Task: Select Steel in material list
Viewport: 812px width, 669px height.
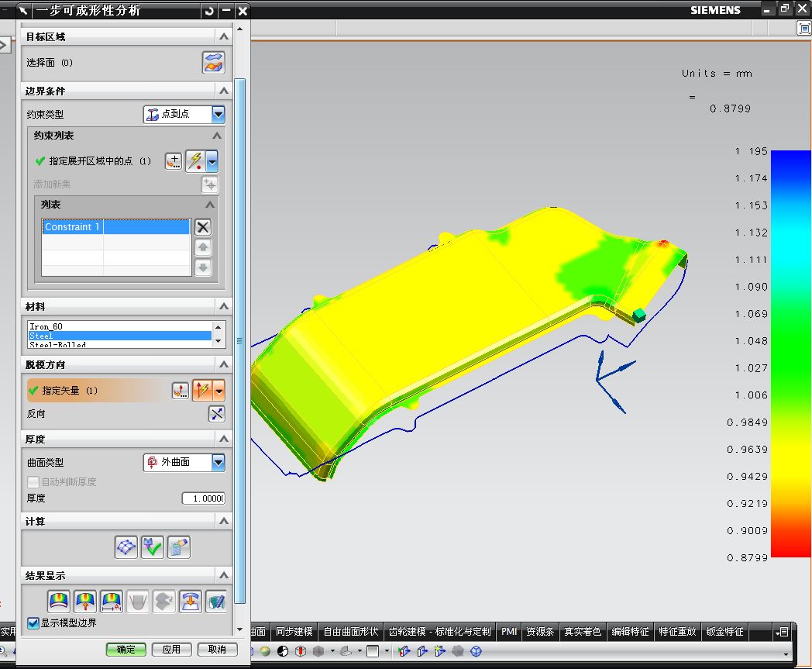Action: [119, 336]
